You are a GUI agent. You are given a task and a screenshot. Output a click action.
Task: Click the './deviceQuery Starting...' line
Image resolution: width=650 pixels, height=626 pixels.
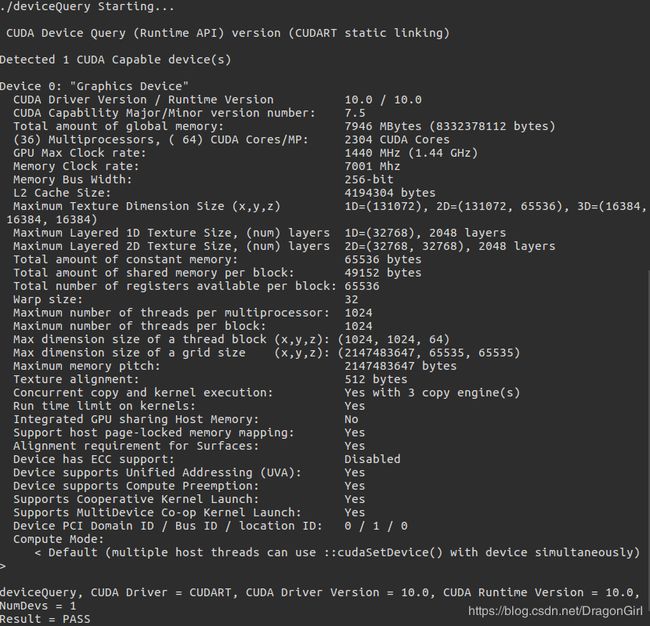(x=87, y=7)
